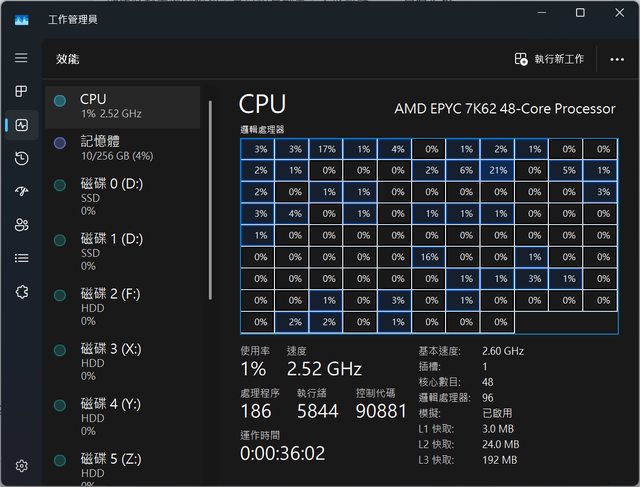Viewport: 640px width, 487px height.
Task: Click the 執行新工作 button
Action: point(549,60)
